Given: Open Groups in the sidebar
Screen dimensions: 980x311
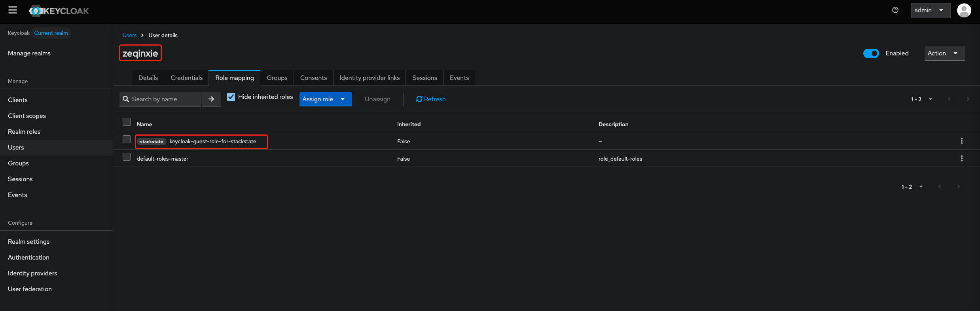Looking at the screenshot, I should pyautogui.click(x=18, y=163).
